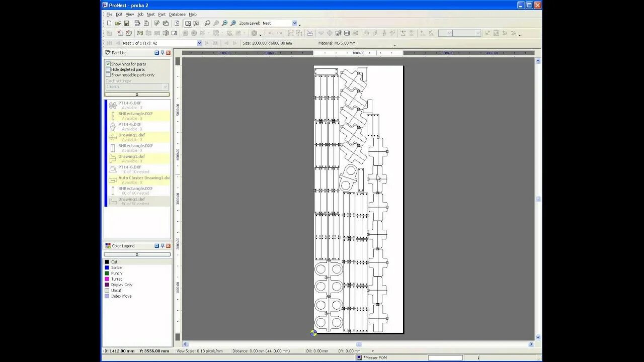Pin the Color Legend panel
This screenshot has height=362, width=644.
(163, 246)
